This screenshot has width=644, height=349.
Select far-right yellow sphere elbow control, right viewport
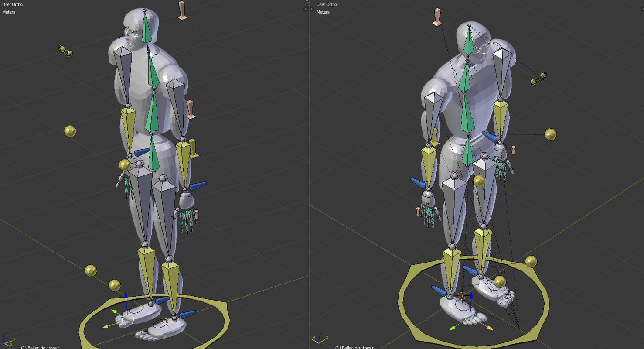point(551,134)
